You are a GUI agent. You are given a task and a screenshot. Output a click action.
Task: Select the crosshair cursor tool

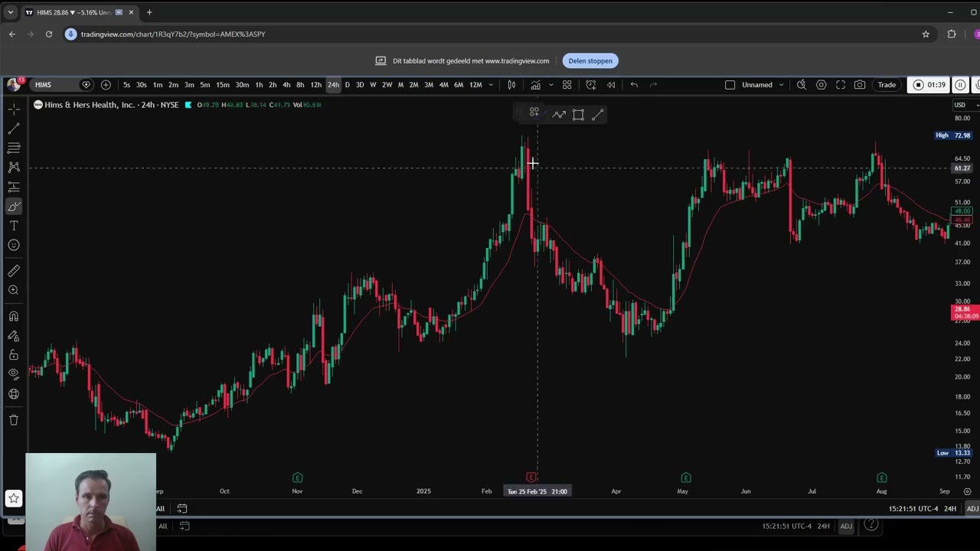(14, 109)
